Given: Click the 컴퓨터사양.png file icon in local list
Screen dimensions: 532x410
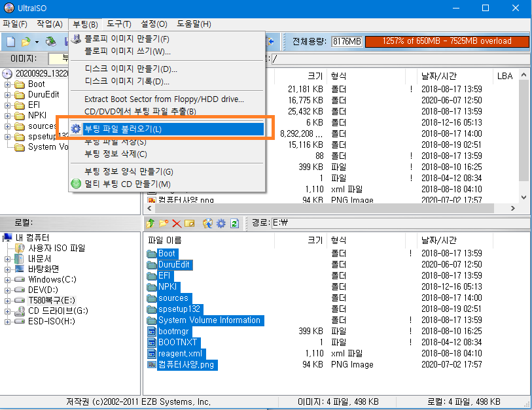Looking at the screenshot, I should pos(152,365).
